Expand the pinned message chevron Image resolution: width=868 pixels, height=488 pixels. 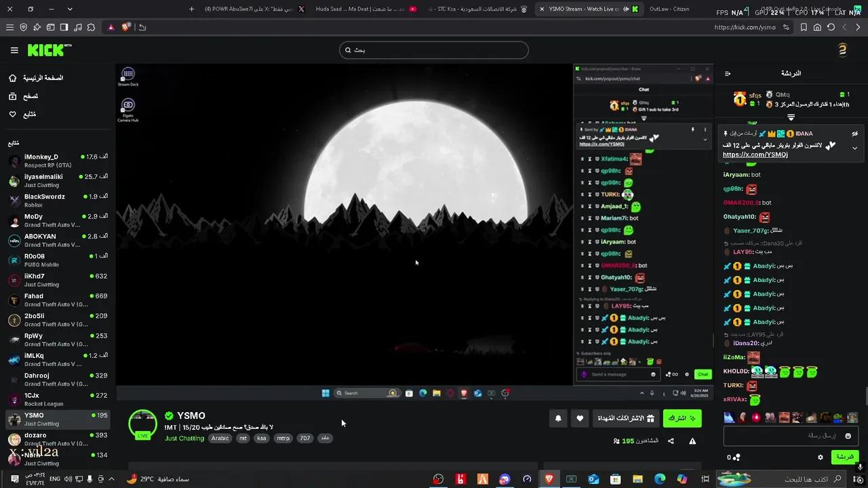pos(854,148)
